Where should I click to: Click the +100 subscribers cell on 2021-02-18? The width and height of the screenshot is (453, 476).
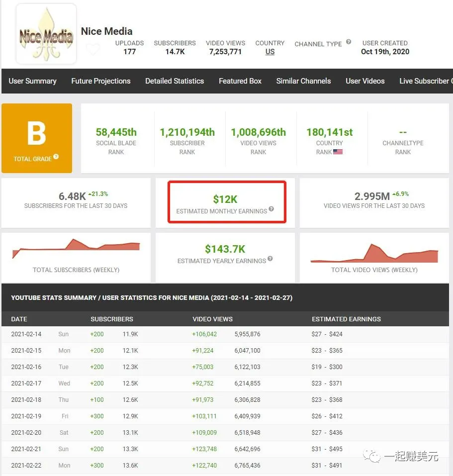coord(97,400)
